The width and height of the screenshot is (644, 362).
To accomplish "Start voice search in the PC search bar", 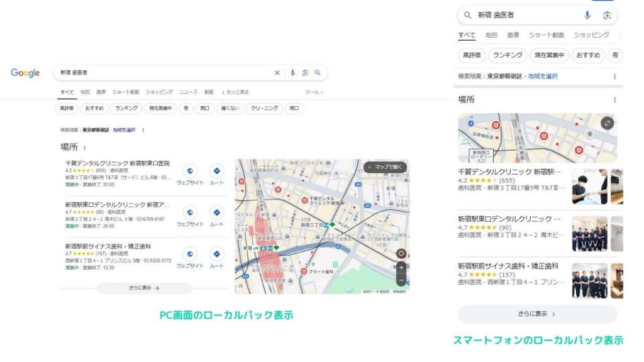I will 292,73.
